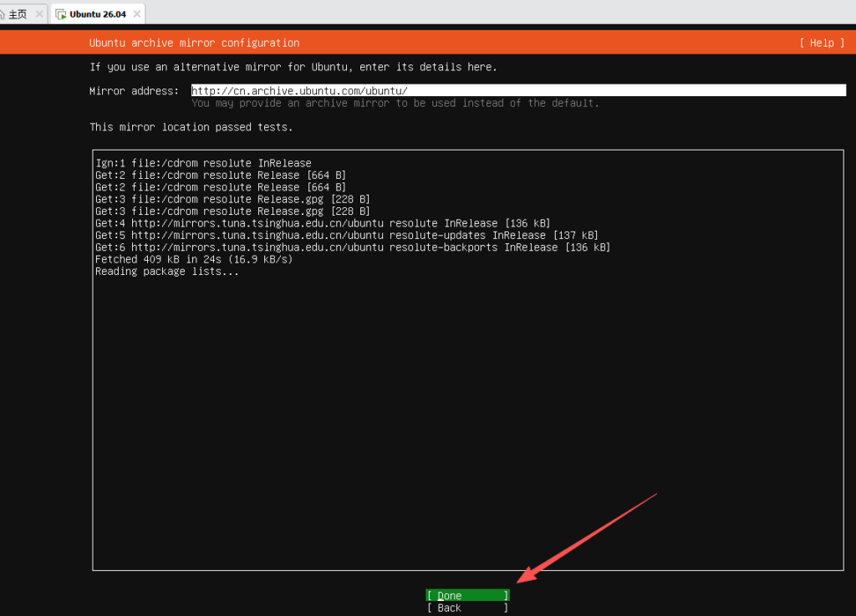Click the 'Fetched 409 kB in 24s' line
The height and width of the screenshot is (616, 856).
point(194,259)
